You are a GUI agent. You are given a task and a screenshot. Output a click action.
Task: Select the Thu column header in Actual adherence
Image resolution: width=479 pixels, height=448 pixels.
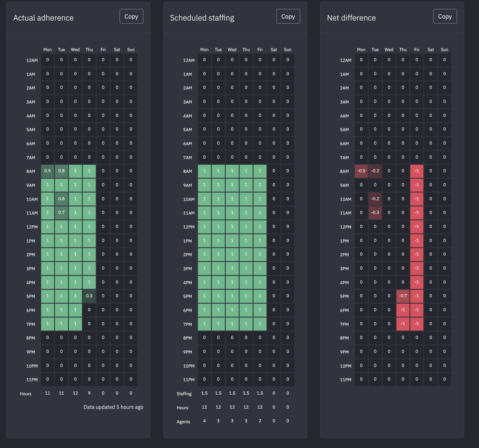point(89,50)
